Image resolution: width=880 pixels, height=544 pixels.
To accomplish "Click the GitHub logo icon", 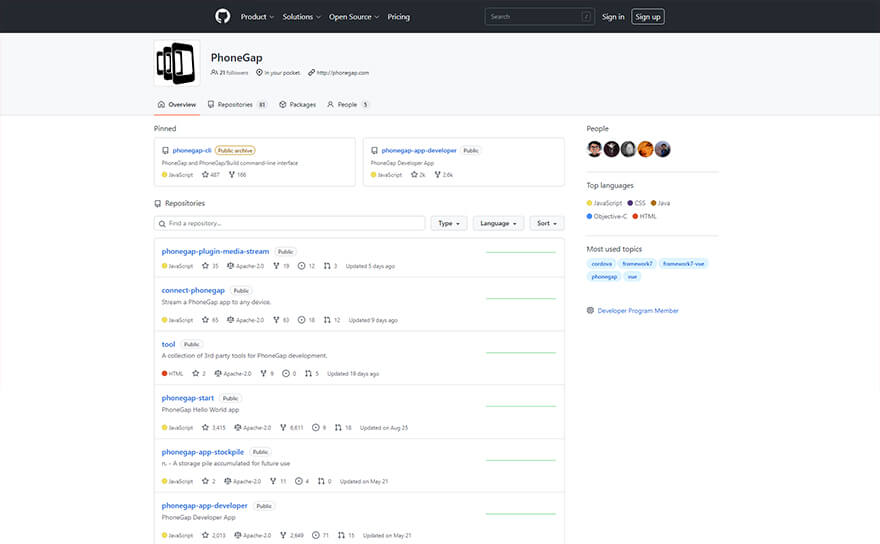I will 222,16.
